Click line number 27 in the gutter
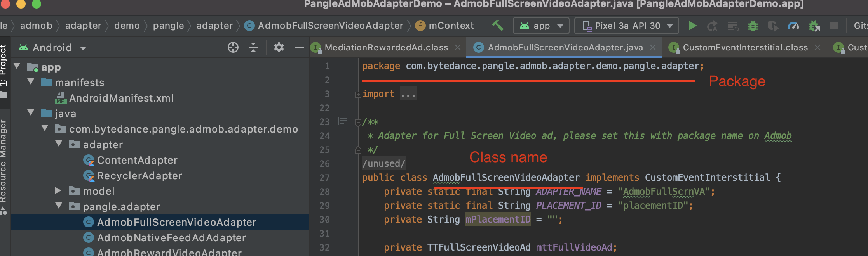Viewport: 868px width, 256px height. (324, 178)
